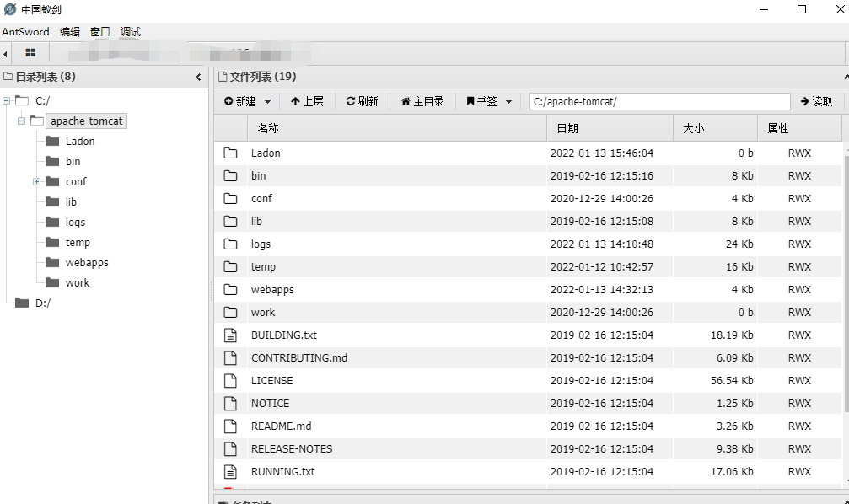Collapse the 目录列表 directory panel
Screen dimensions: 849x504
[x=198, y=77]
